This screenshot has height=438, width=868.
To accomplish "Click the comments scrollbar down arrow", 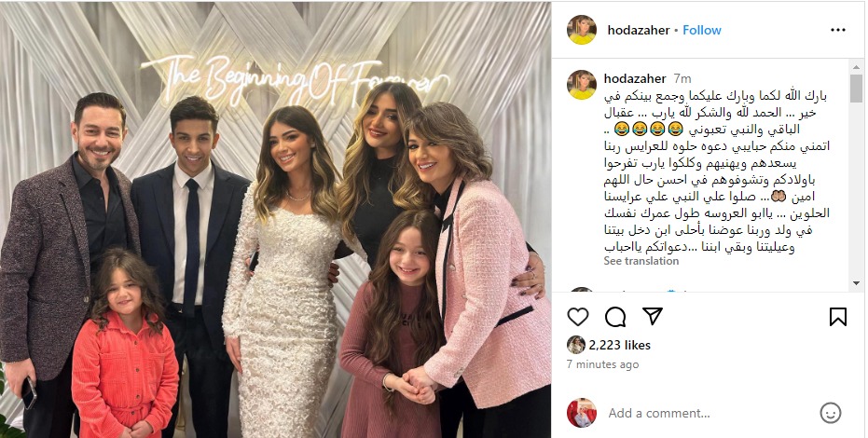I will point(857,283).
